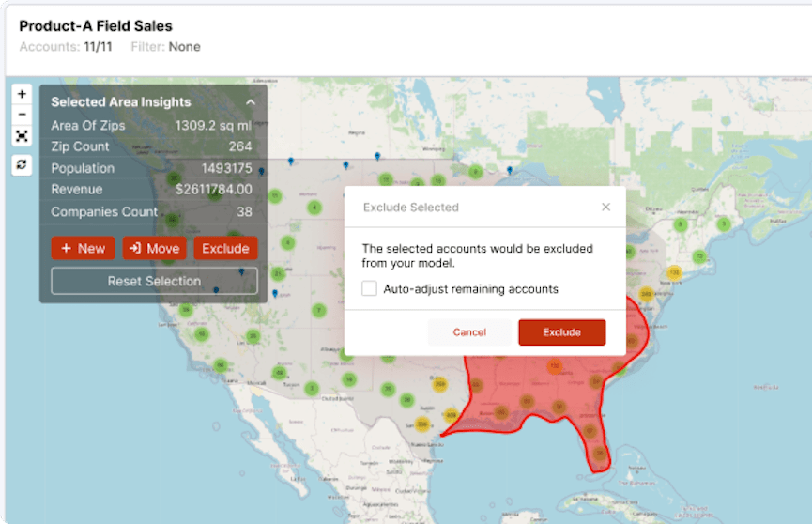Click the Move button

coord(154,248)
